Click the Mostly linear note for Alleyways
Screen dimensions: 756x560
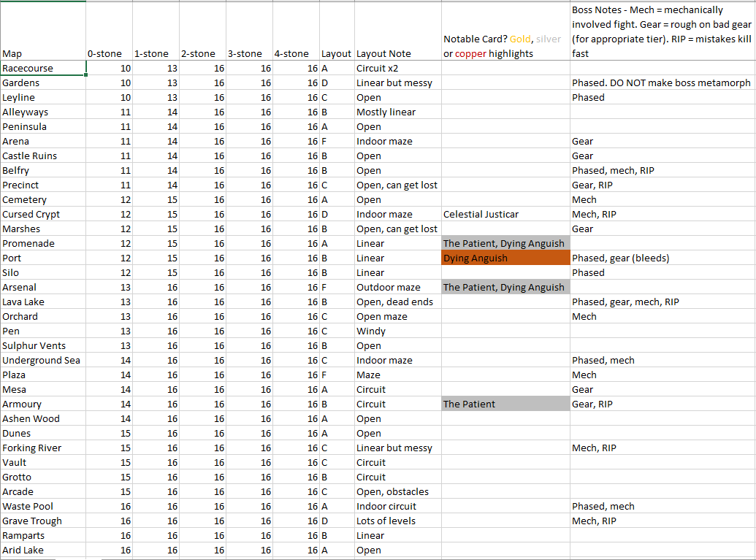[x=398, y=112]
